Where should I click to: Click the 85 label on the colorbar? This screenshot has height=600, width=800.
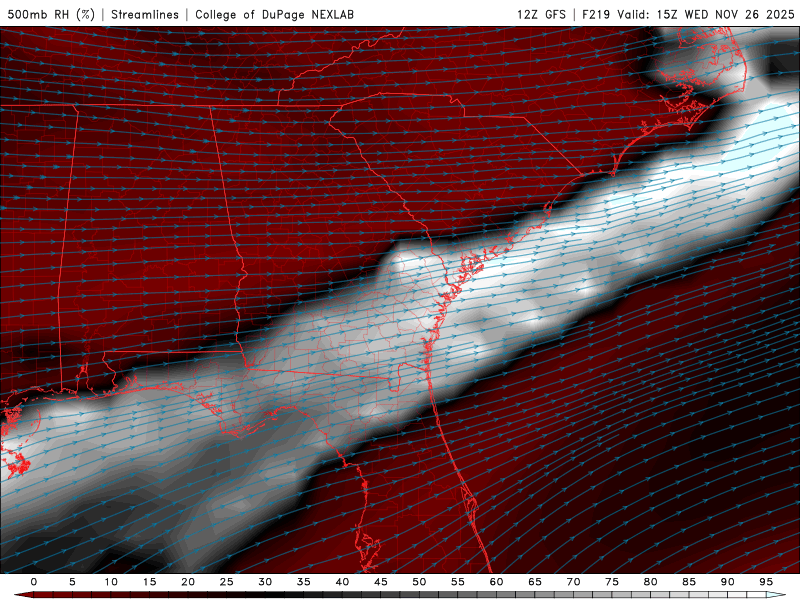689,582
